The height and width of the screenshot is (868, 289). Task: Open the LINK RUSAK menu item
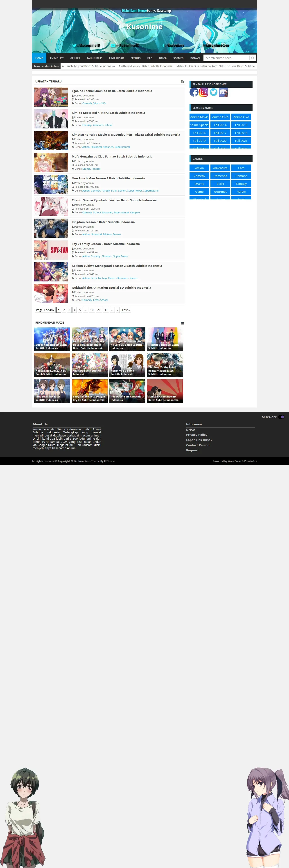coord(116,58)
